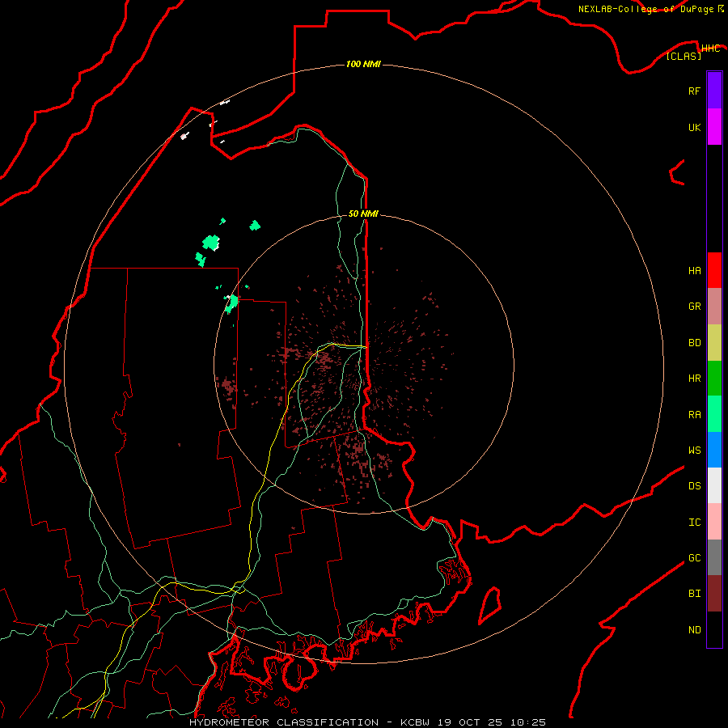Click the 19 OCT 25 date text
Screen dimensions: 728x728
[x=470, y=722]
